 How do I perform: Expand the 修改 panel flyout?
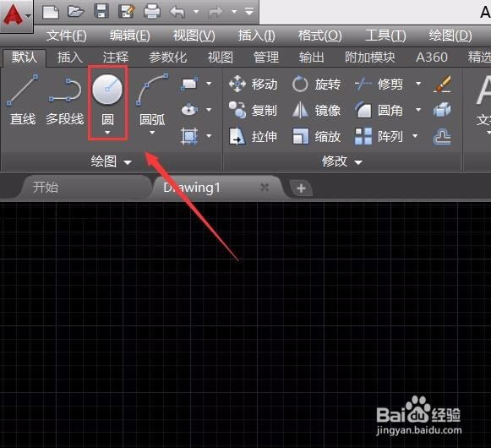click(x=342, y=161)
